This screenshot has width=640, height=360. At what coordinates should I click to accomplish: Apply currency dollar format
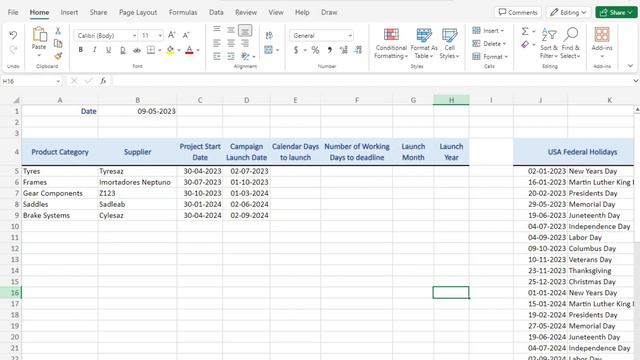tap(296, 50)
